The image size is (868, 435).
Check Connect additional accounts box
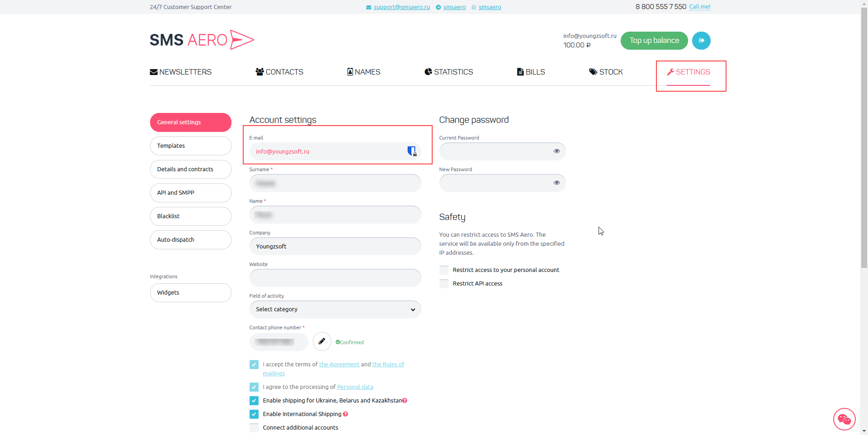click(x=254, y=427)
